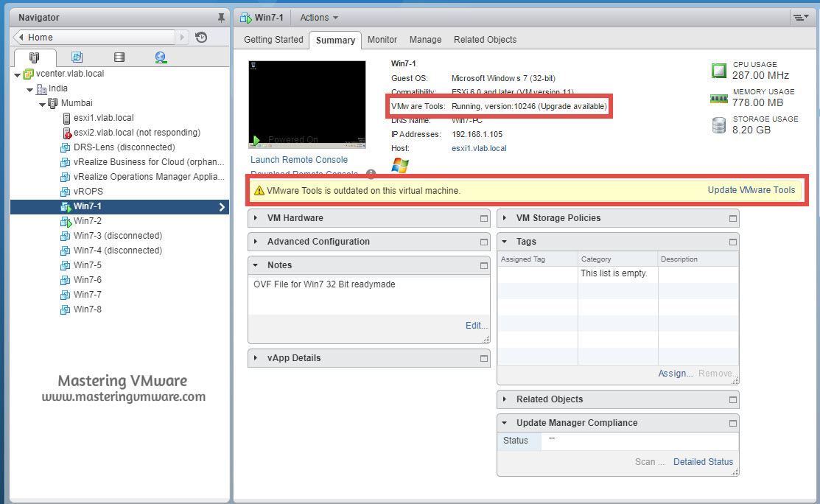Image resolution: width=820 pixels, height=504 pixels.
Task: Click the esxi1.vlab.local host icon
Action: pos(66,118)
